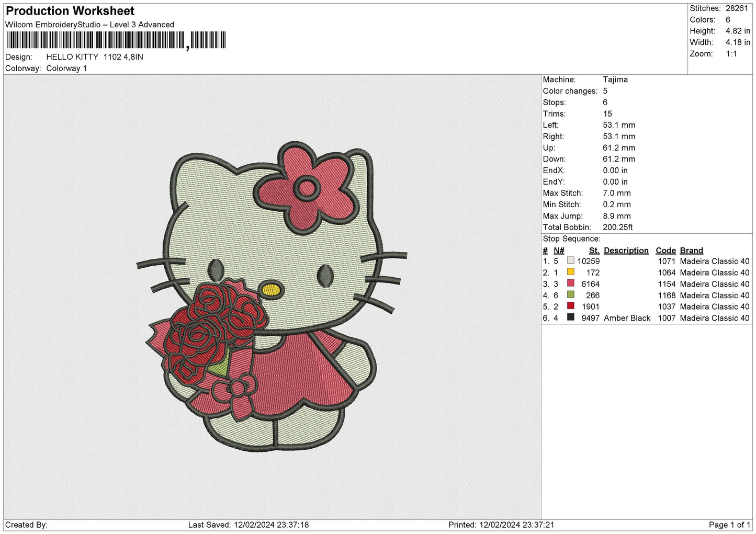Click the Total Bobbin value 200.25ft
The image size is (756, 534).
(618, 227)
